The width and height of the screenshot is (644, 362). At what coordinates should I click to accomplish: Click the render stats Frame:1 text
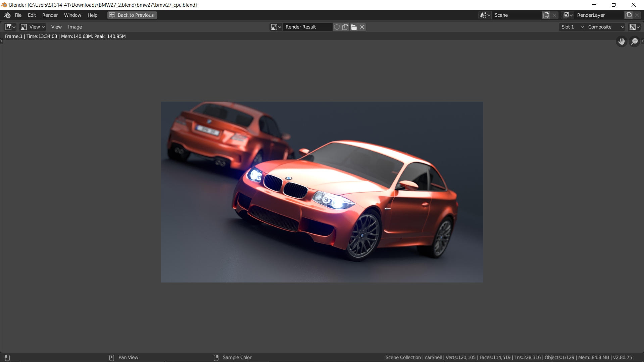click(65, 36)
